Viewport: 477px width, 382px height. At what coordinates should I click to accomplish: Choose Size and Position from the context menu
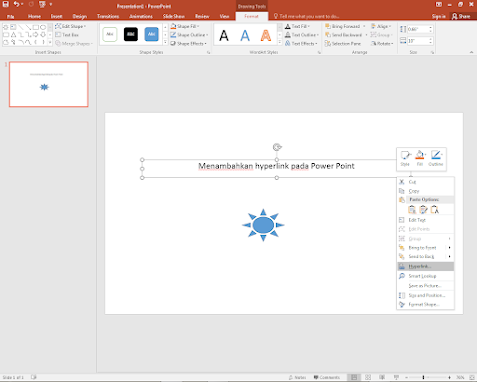(426, 295)
